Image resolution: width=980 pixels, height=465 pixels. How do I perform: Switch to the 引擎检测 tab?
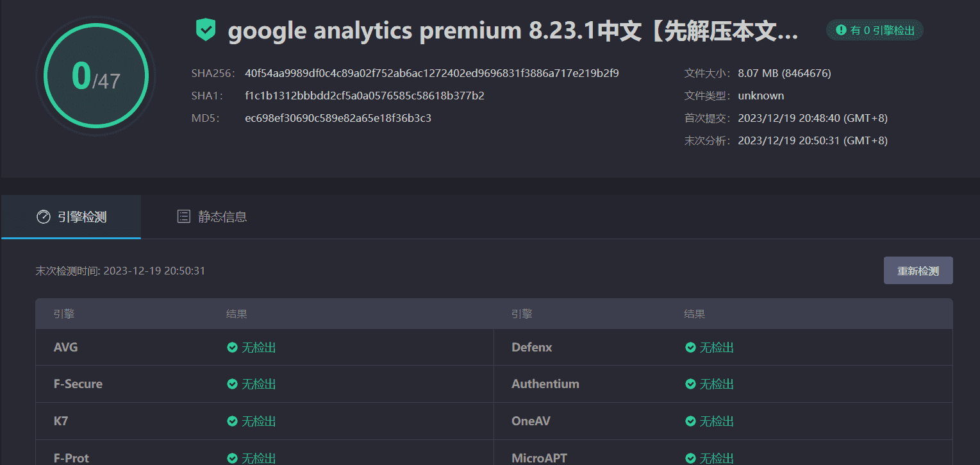pos(71,217)
